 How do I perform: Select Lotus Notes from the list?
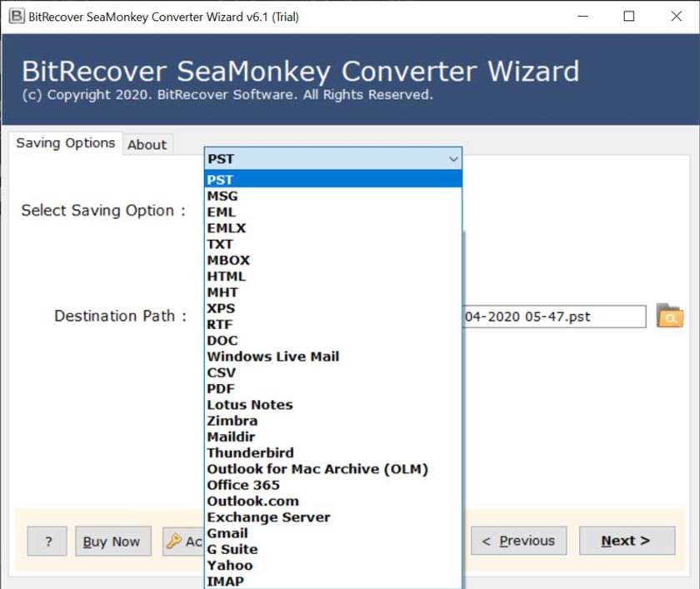click(x=333, y=405)
